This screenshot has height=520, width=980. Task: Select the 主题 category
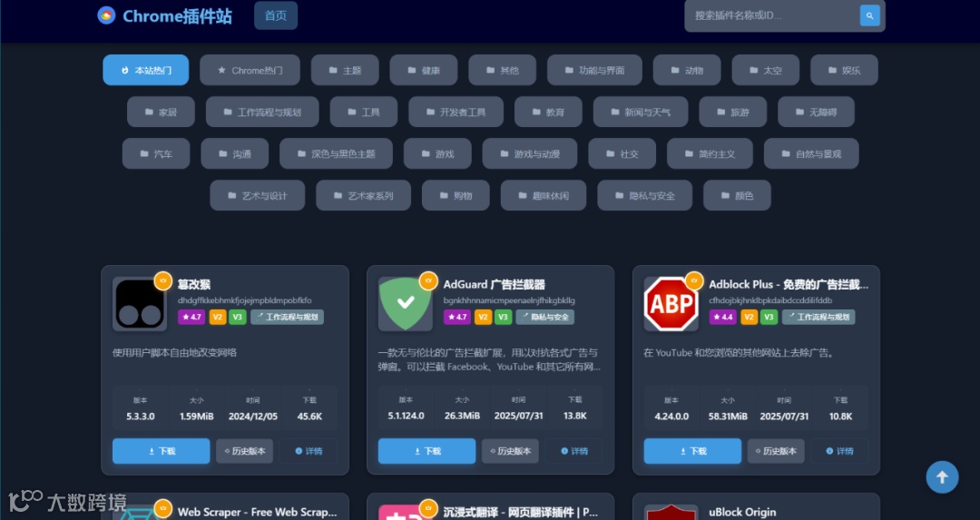(345, 70)
